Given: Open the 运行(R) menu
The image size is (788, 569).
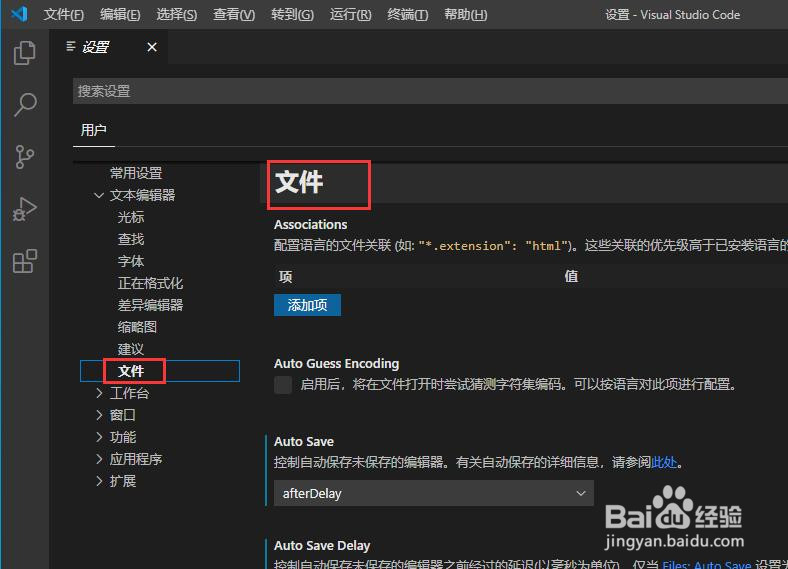Looking at the screenshot, I should click(350, 15).
